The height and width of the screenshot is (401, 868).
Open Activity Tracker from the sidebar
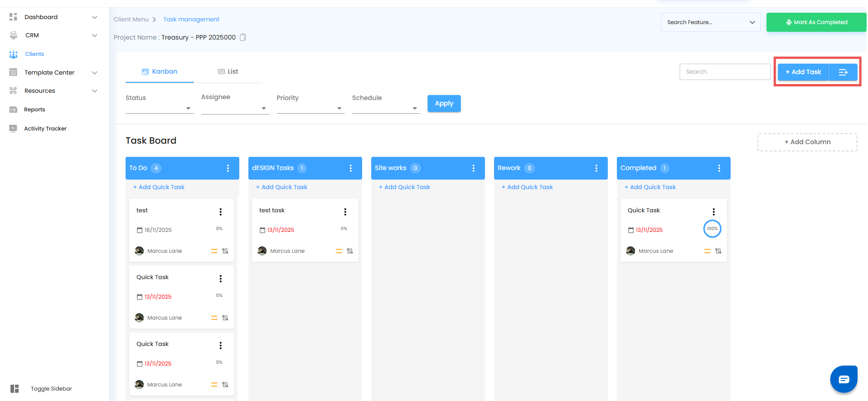click(45, 129)
